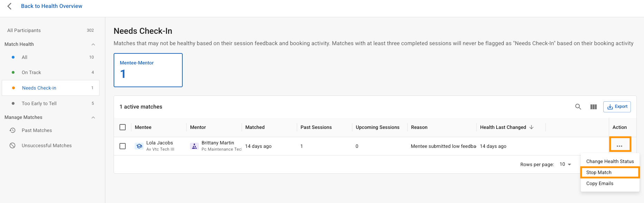Click the Unsuccessful Matches blocked icon
The width and height of the screenshot is (644, 203).
pos(12,145)
